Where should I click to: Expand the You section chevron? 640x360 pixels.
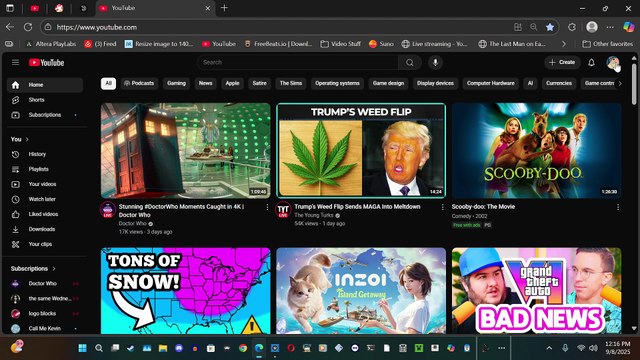click(x=27, y=140)
